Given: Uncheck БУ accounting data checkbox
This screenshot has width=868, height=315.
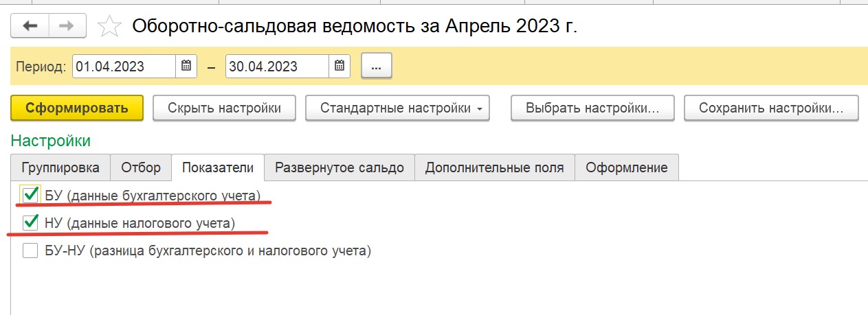Looking at the screenshot, I should click(30, 194).
